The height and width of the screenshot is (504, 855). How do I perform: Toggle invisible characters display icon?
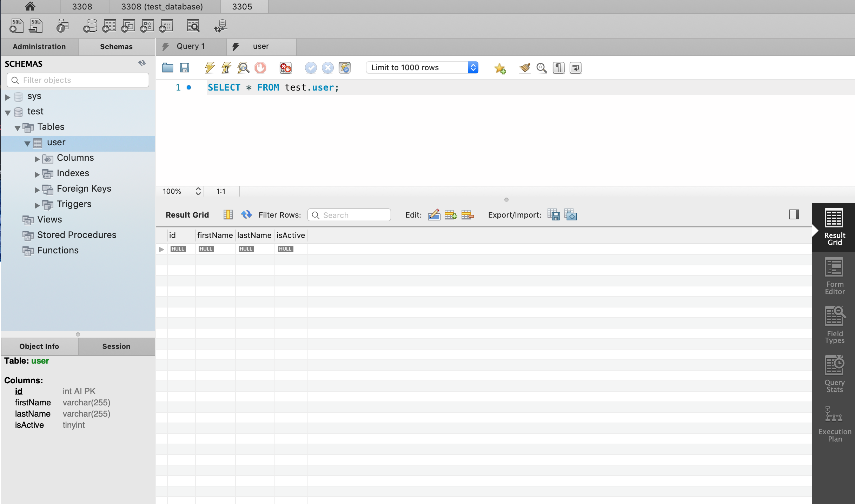558,67
